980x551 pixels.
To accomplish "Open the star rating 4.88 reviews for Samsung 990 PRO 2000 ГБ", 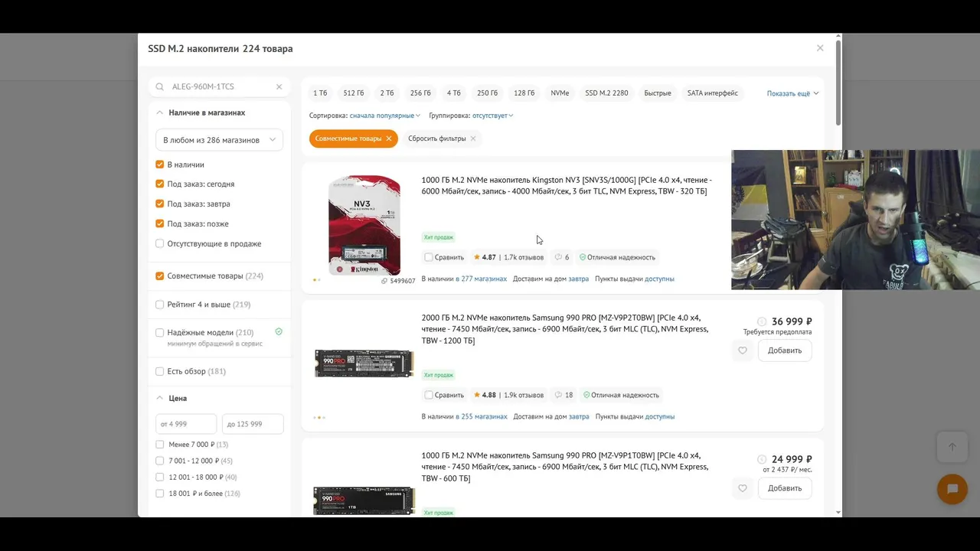I will pyautogui.click(x=485, y=395).
